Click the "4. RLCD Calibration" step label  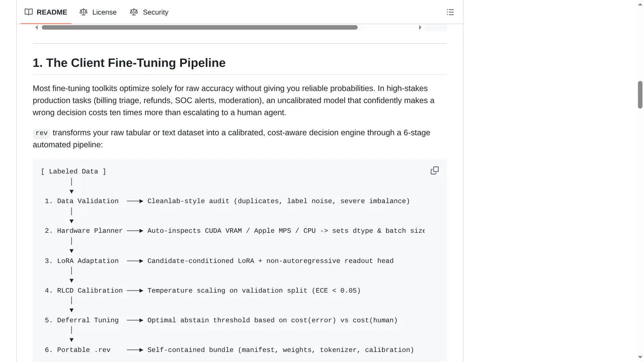84,291
